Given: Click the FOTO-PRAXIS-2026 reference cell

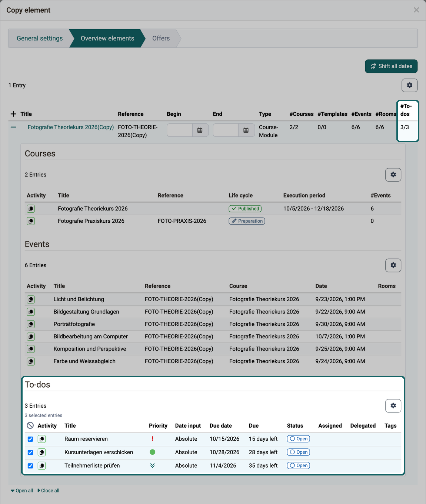Looking at the screenshot, I should pos(182,221).
